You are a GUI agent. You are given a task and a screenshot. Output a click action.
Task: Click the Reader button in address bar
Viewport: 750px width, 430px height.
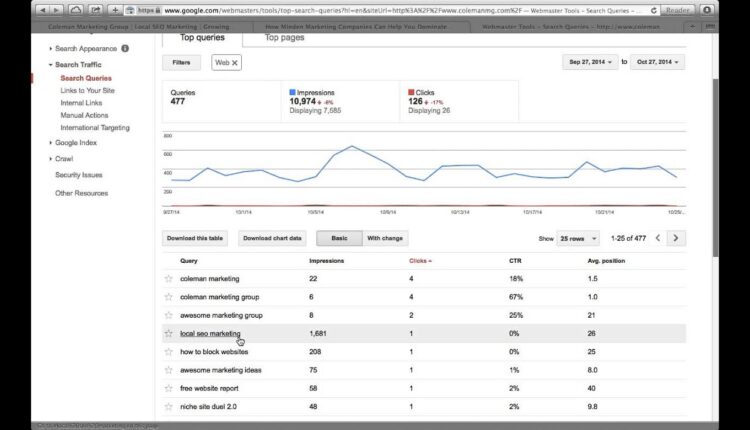pyautogui.click(x=677, y=10)
